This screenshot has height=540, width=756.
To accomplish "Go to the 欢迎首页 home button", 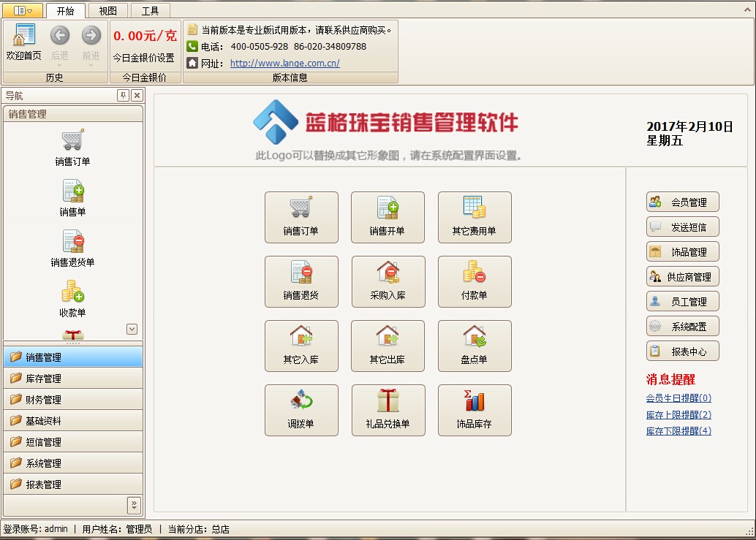I will 23,42.
